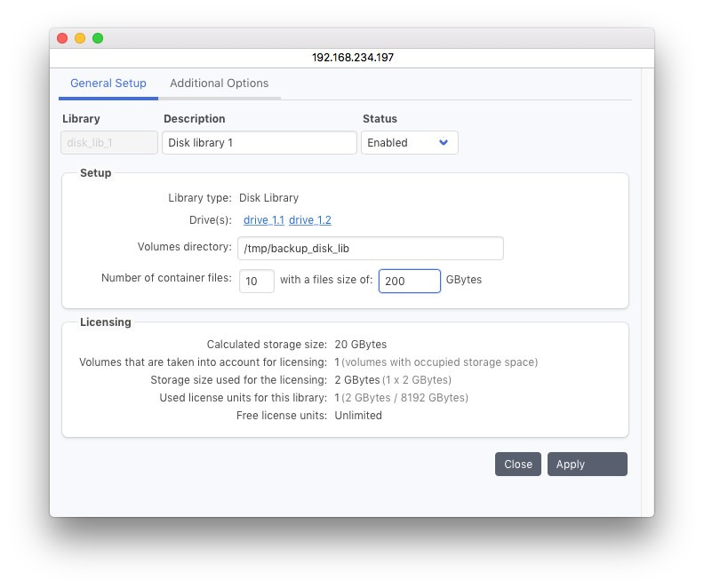
Task: Click the Licensing section heading
Action: (105, 322)
